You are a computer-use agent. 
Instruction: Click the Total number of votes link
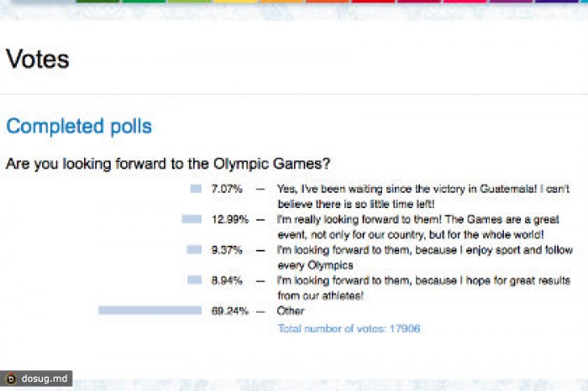pyautogui.click(x=349, y=329)
